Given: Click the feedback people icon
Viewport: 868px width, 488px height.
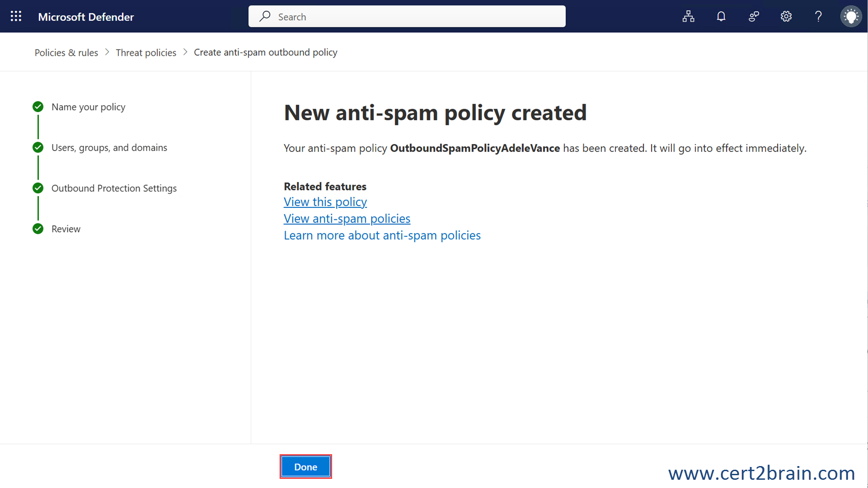Looking at the screenshot, I should pyautogui.click(x=753, y=16).
